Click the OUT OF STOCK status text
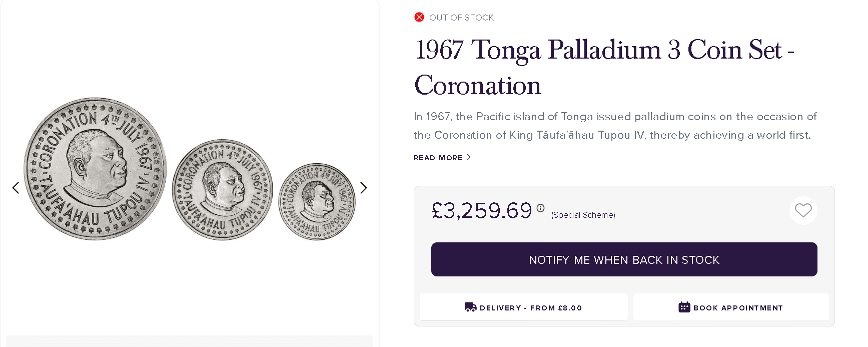 click(461, 18)
